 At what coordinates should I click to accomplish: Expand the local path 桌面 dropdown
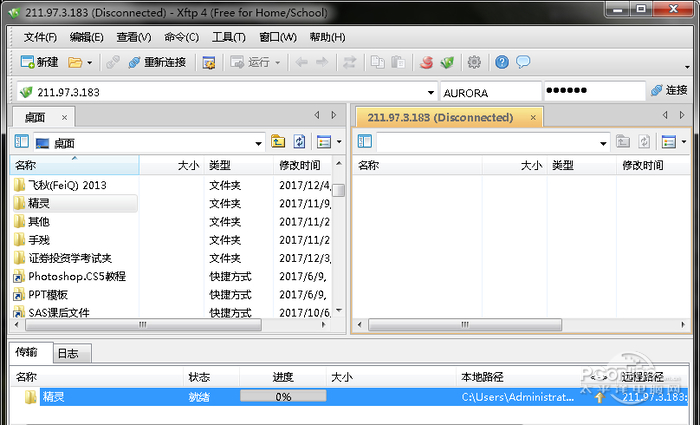tap(258, 142)
